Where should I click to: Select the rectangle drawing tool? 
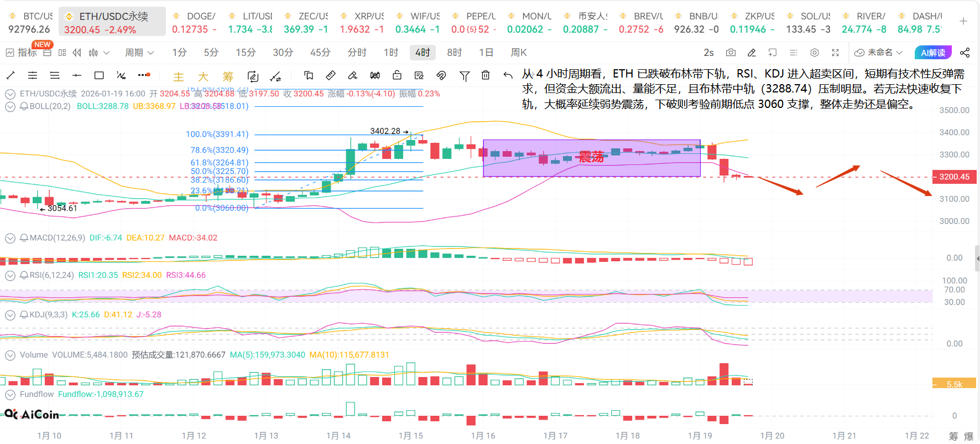(x=99, y=75)
